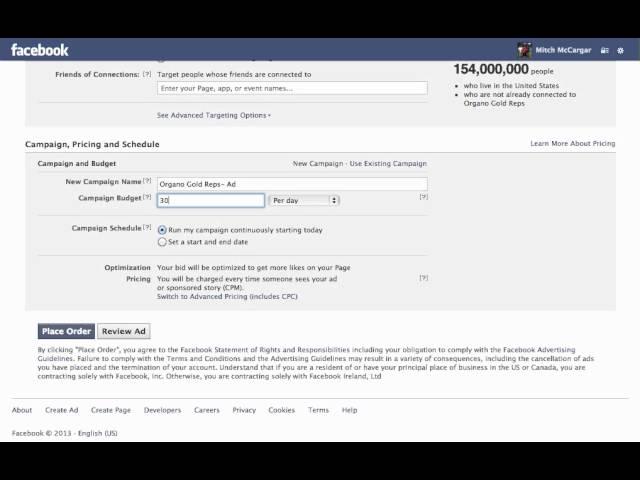Open the privacy shortcuts lock icon
The height and width of the screenshot is (480, 640).
pos(604,51)
